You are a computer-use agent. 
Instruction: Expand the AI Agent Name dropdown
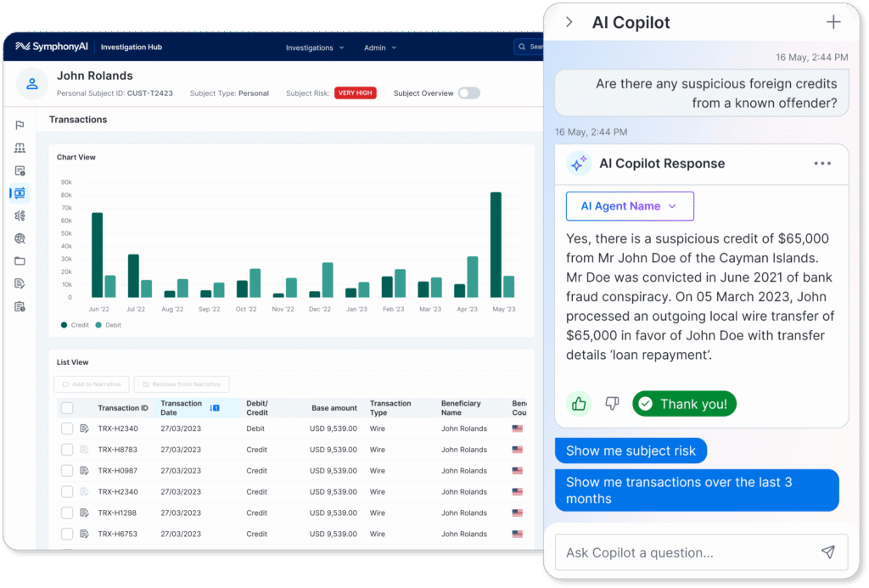[x=629, y=206]
